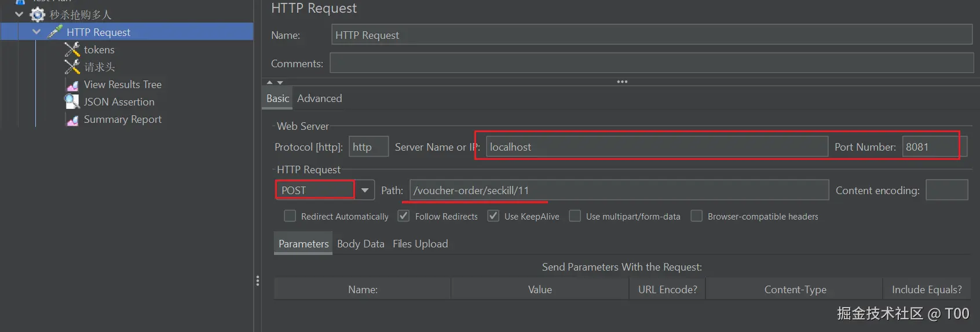Collapse the HTTP Request tree node
Screen dimensions: 980x332
point(36,32)
